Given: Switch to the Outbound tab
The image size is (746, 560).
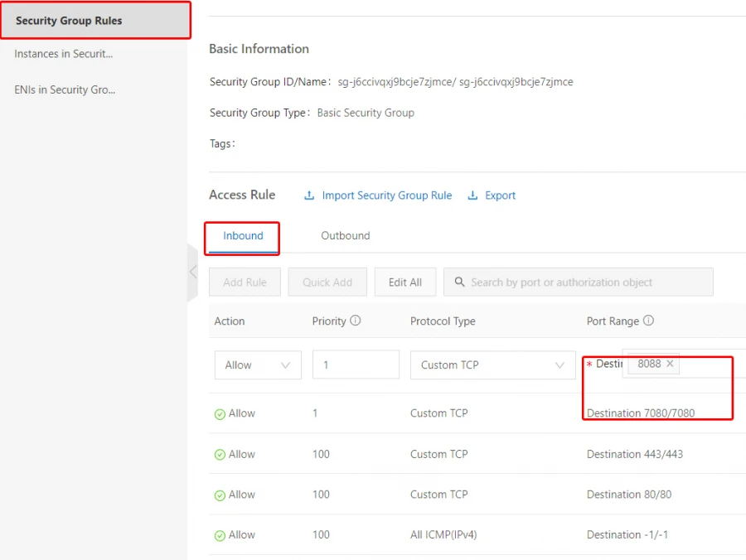Looking at the screenshot, I should pyautogui.click(x=346, y=236).
